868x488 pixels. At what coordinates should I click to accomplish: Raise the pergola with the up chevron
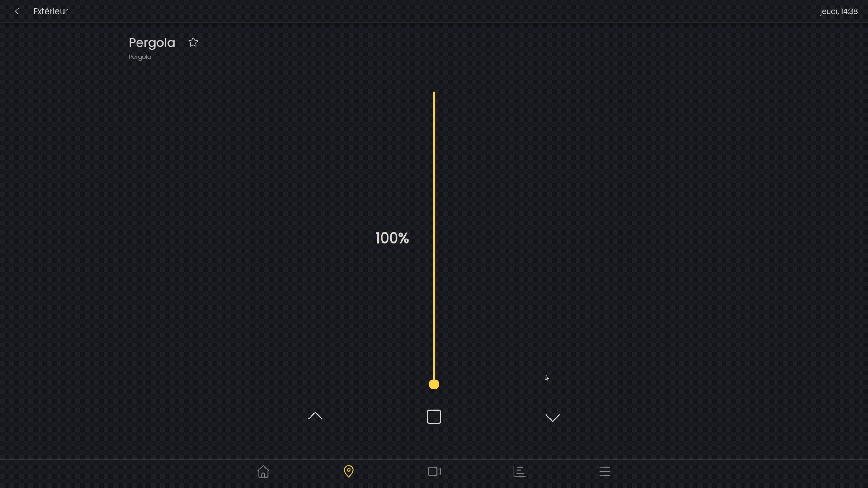pos(315,416)
